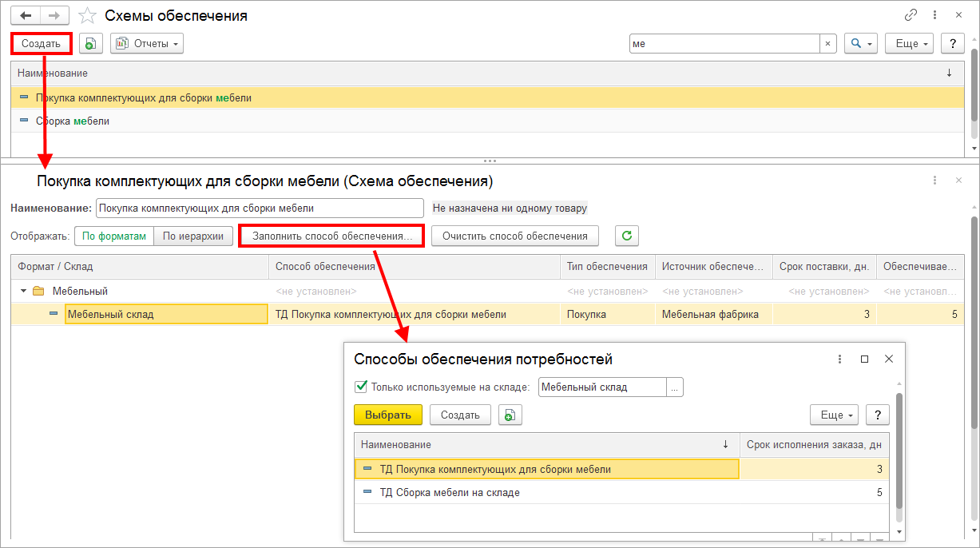Open help with the question mark in the dialog
Image resolution: width=980 pixels, height=548 pixels.
[878, 415]
